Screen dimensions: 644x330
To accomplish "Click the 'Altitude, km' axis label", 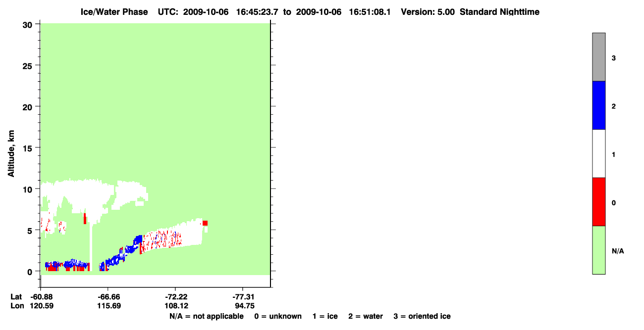I will (11, 154).
